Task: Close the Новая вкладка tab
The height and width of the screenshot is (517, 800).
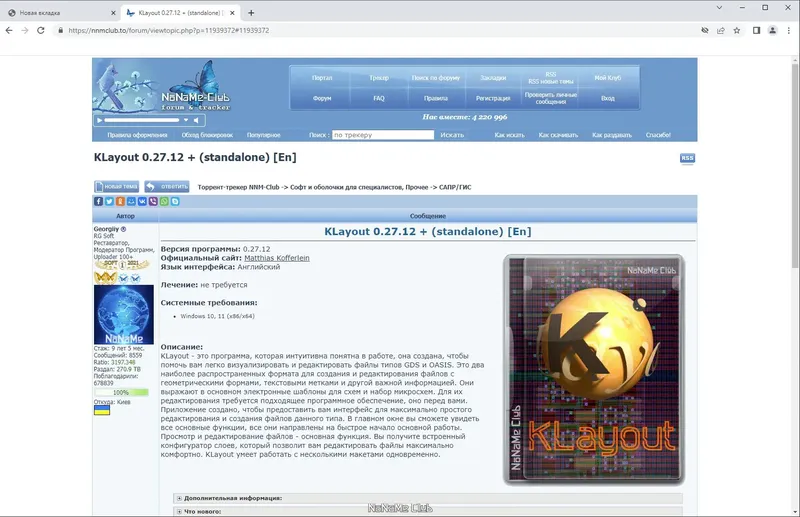Action: (x=113, y=13)
